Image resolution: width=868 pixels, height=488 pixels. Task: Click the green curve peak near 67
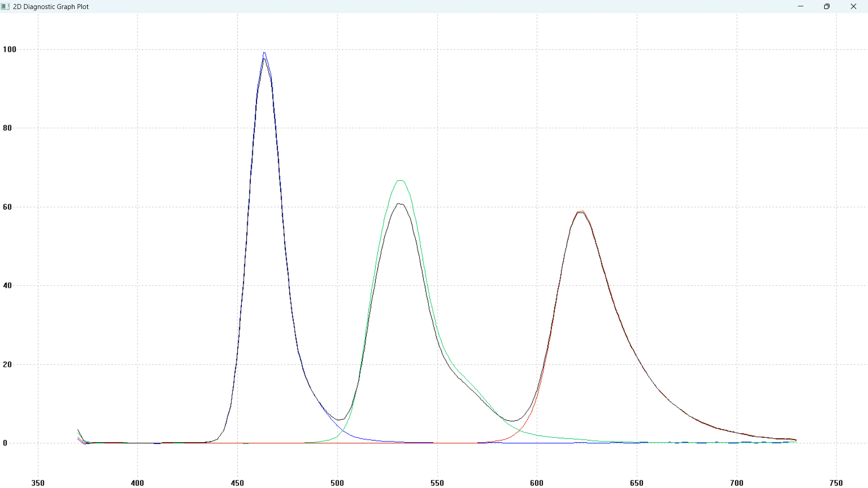[400, 181]
